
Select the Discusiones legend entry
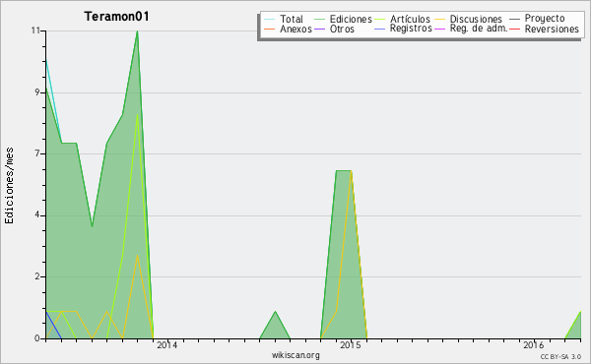point(468,19)
